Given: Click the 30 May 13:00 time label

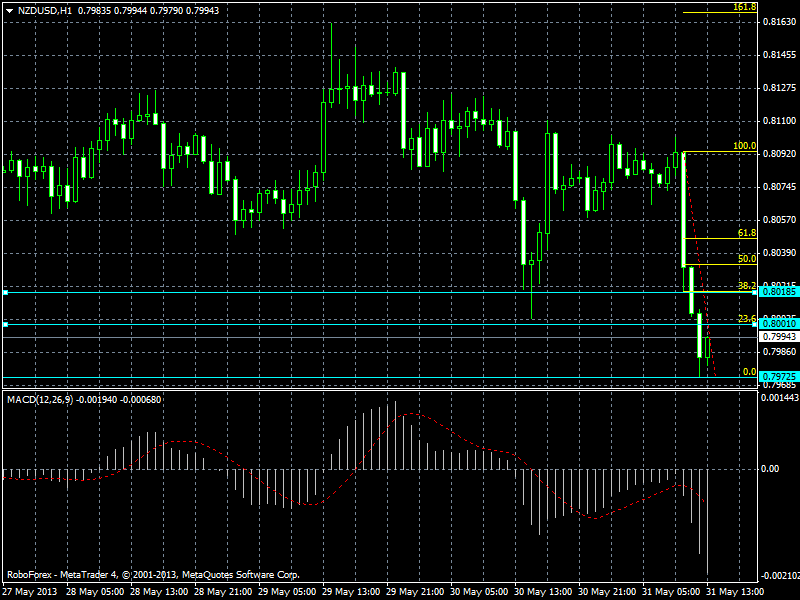Looking at the screenshot, I should (x=543, y=592).
